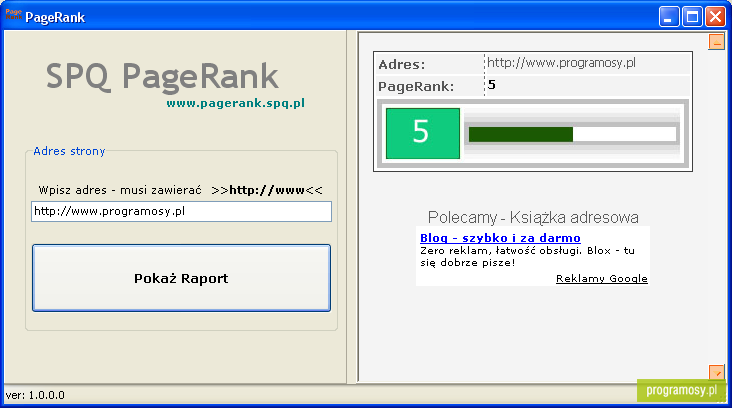Click the 'Adres strony' group label
Screen dimensions: 732x408
click(69, 151)
